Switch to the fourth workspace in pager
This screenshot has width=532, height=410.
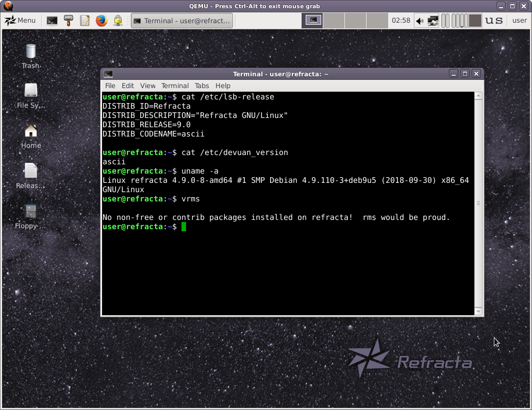[377, 21]
